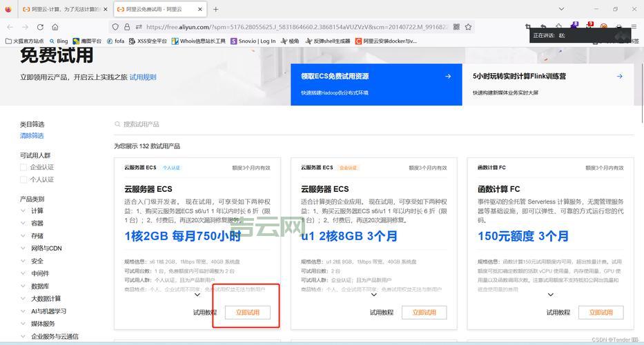Viewport: 644px width, 345px height.
Task: Click 立即试用 on u1 2核8GB card
Action: coord(425,313)
